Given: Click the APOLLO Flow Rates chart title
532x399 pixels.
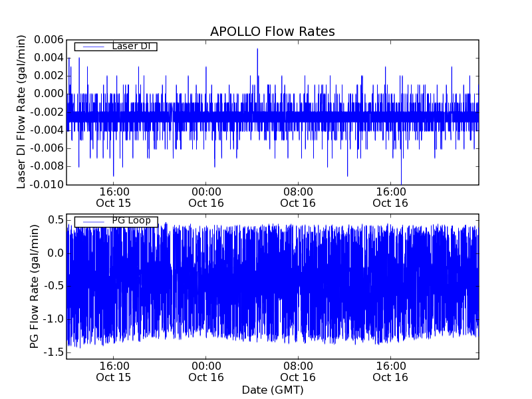Looking at the screenshot, I should point(272,31).
